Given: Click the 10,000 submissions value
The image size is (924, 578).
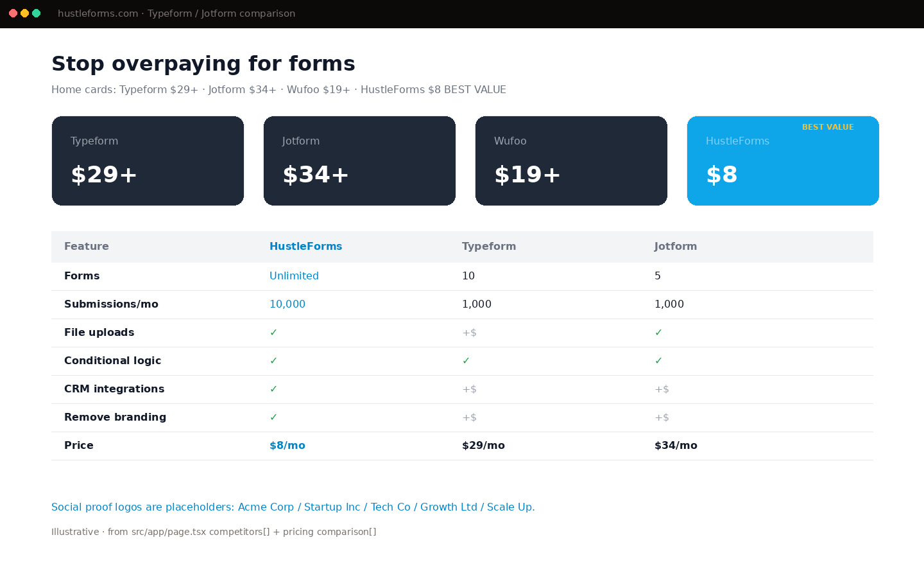Looking at the screenshot, I should 287,304.
